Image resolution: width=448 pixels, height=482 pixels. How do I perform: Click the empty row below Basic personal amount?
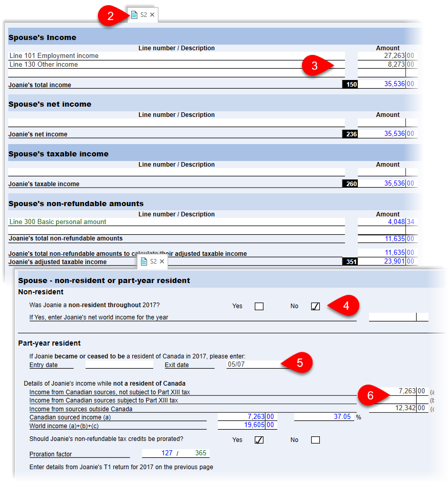(x=176, y=231)
